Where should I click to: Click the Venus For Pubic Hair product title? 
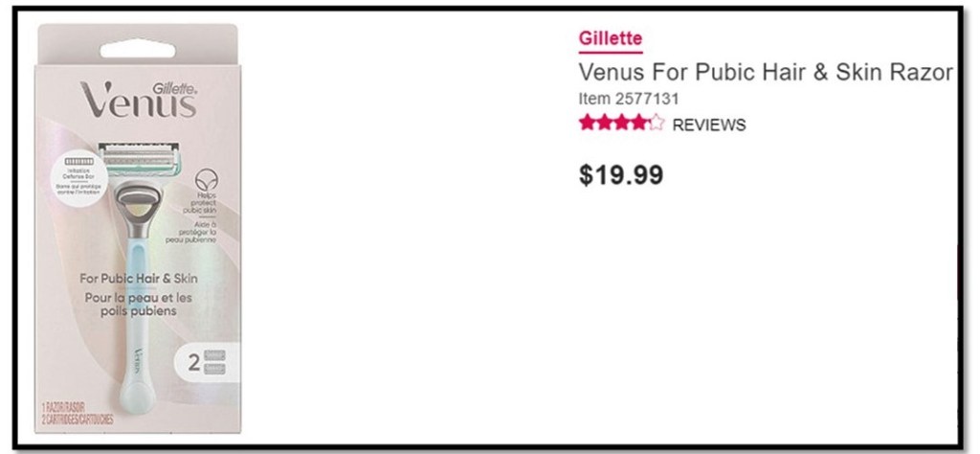tap(767, 74)
